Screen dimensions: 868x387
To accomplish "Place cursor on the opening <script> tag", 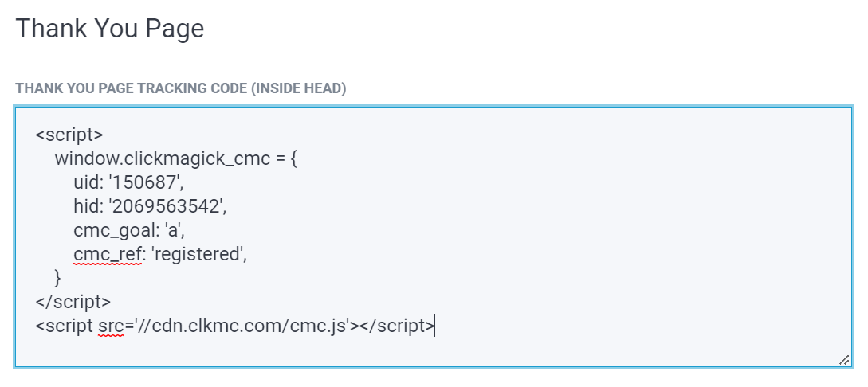I will [69, 134].
